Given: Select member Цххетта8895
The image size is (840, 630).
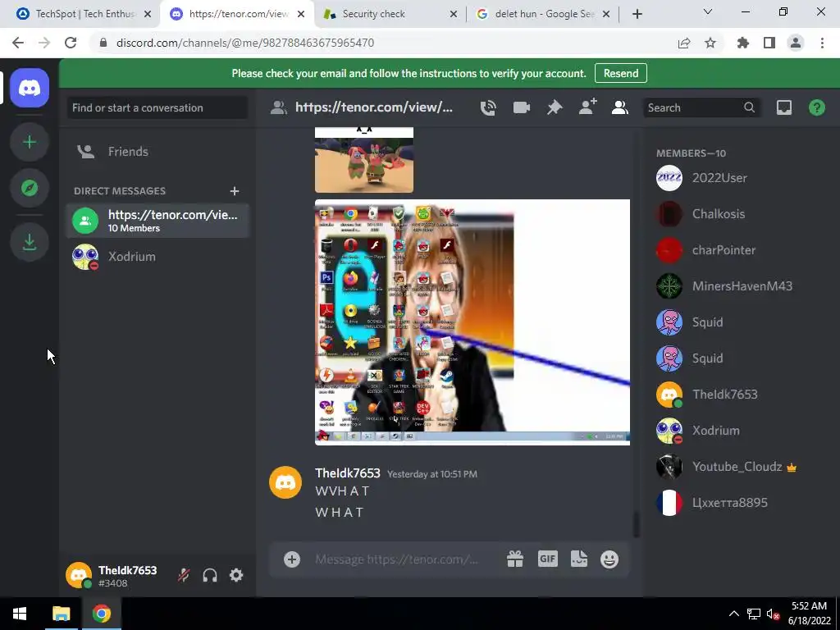Looking at the screenshot, I should pyautogui.click(x=741, y=503).
